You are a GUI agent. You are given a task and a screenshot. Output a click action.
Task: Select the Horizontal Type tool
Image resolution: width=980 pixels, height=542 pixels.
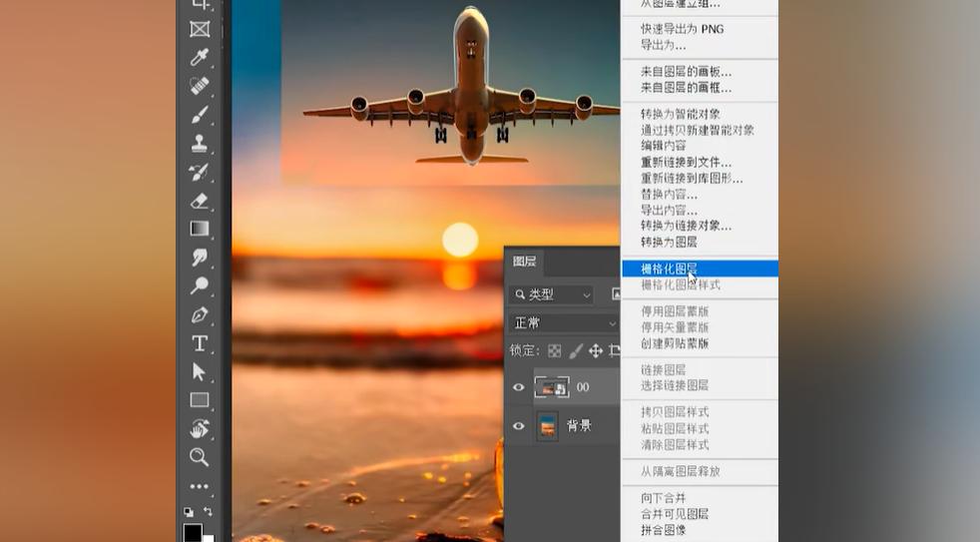click(200, 343)
